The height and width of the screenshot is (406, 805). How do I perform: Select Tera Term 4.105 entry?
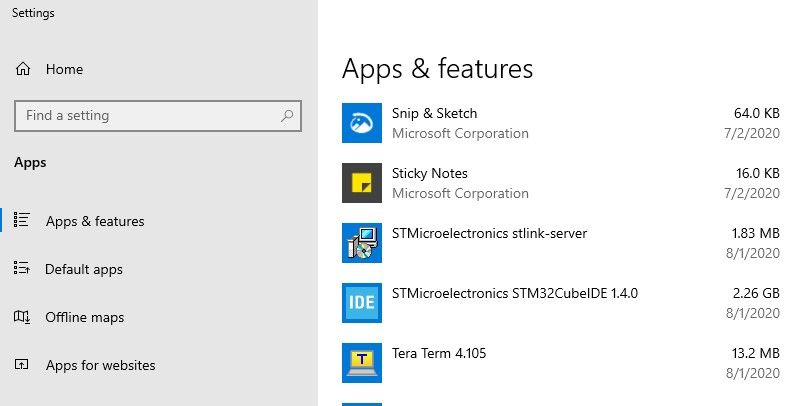pyautogui.click(x=439, y=354)
